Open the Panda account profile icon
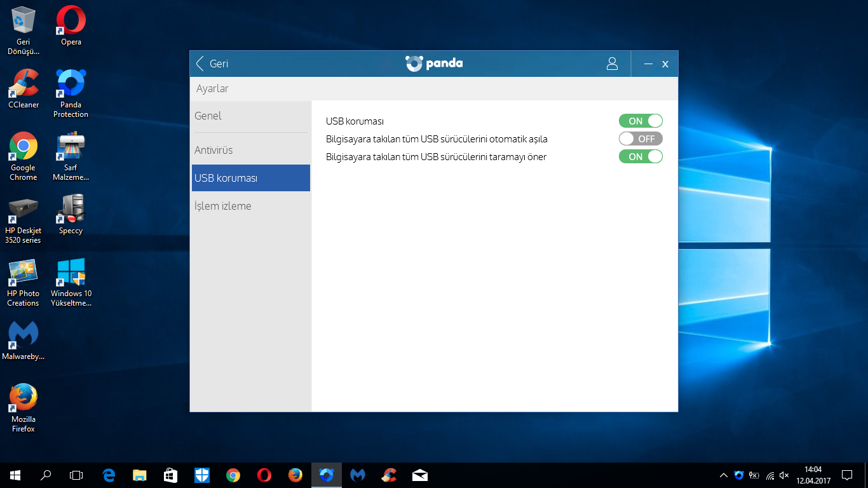The image size is (868, 488). tap(612, 64)
